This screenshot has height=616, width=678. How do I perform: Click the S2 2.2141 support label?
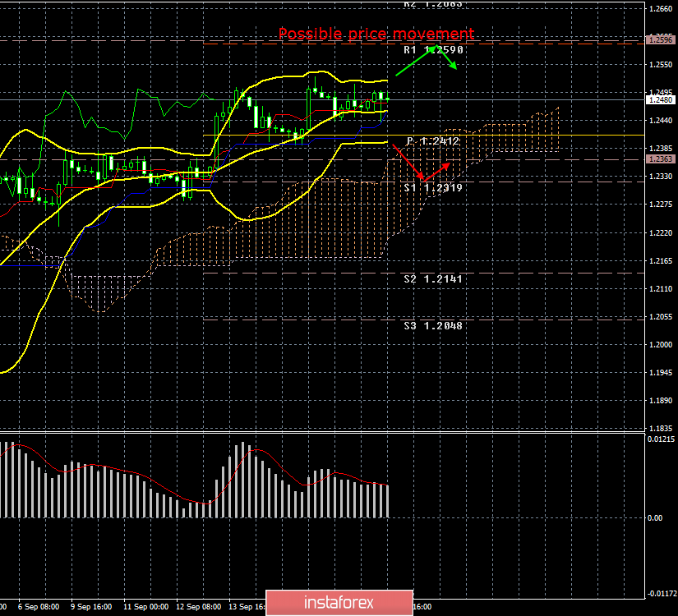coord(432,279)
